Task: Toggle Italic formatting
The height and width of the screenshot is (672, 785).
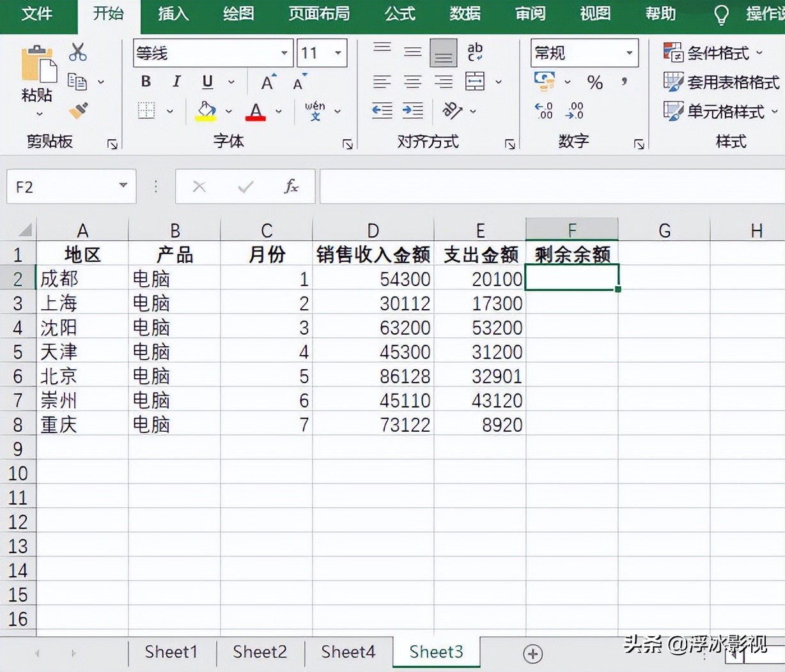Action: coord(176,82)
